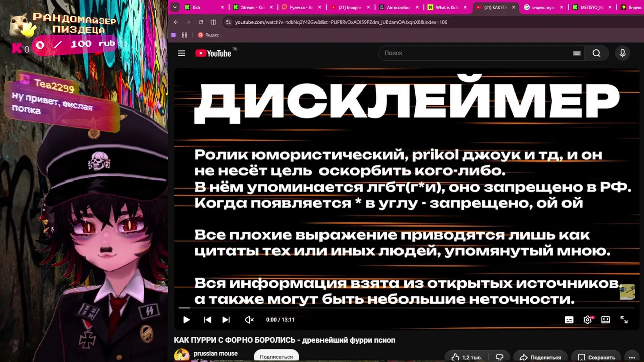Close the Stream - Kick tab
This screenshot has width=644, height=362.
(271, 8)
